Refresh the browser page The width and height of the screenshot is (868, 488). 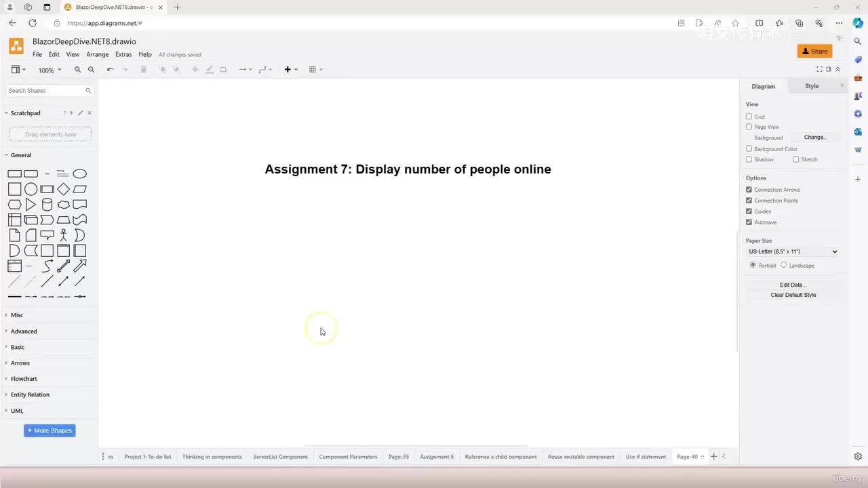pos(32,23)
